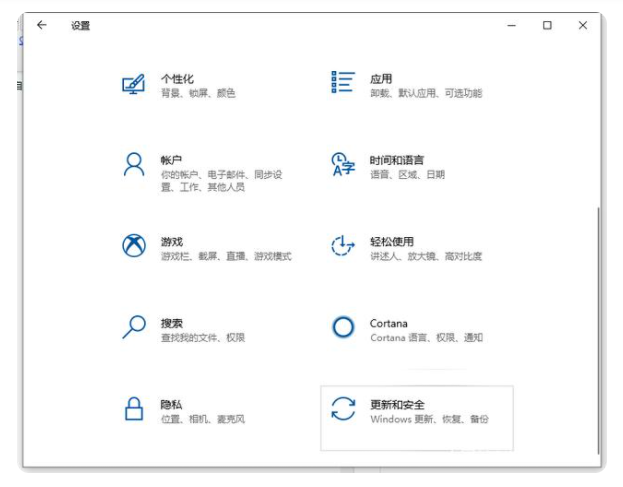The image size is (623, 487).
Task: Click the Personalization (个性化) monitor icon
Action: coord(133,85)
